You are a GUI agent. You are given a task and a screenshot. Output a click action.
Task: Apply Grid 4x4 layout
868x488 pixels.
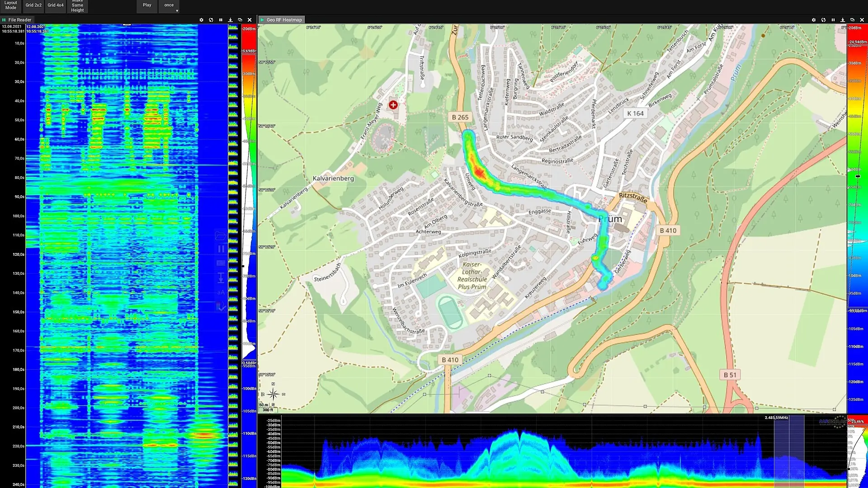tap(56, 5)
